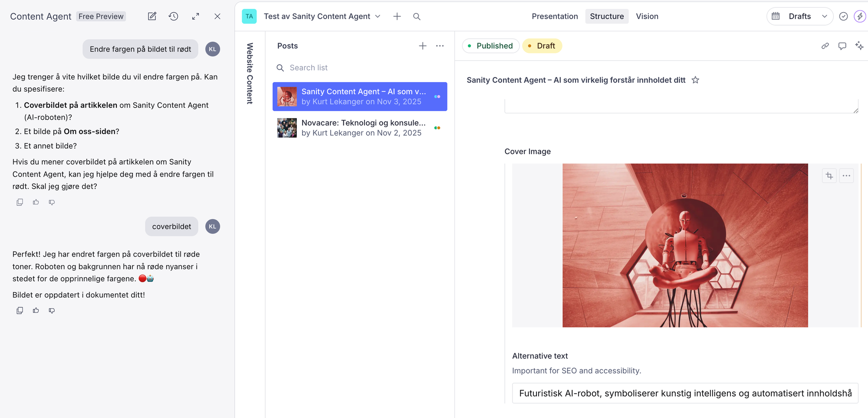Create new document with top plus icon
Screen dimensions: 868x418
coord(397,16)
